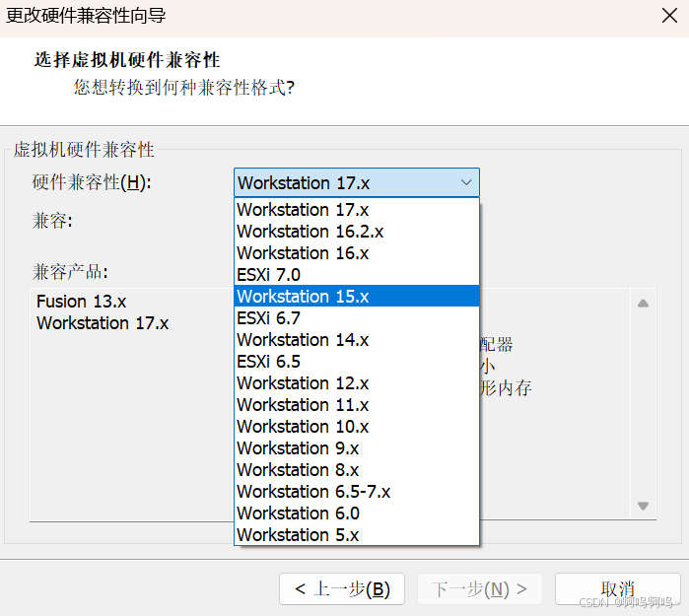Click the 硬件兼容性(H) label
This screenshot has height=616, width=689.
click(92, 182)
